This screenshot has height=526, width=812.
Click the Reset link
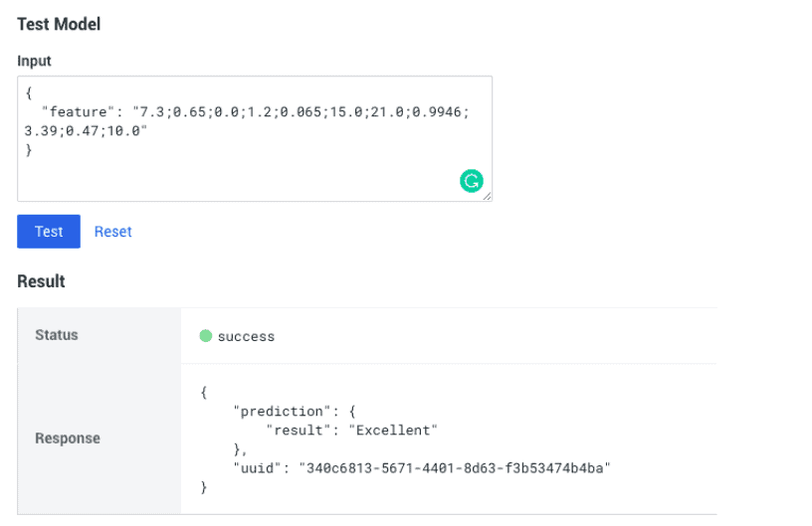pyautogui.click(x=112, y=232)
